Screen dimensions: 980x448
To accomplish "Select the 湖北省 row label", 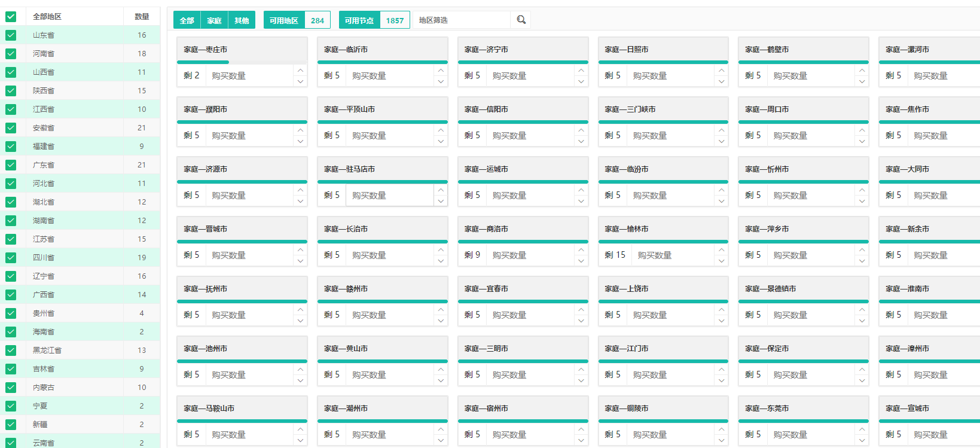I will (44, 202).
